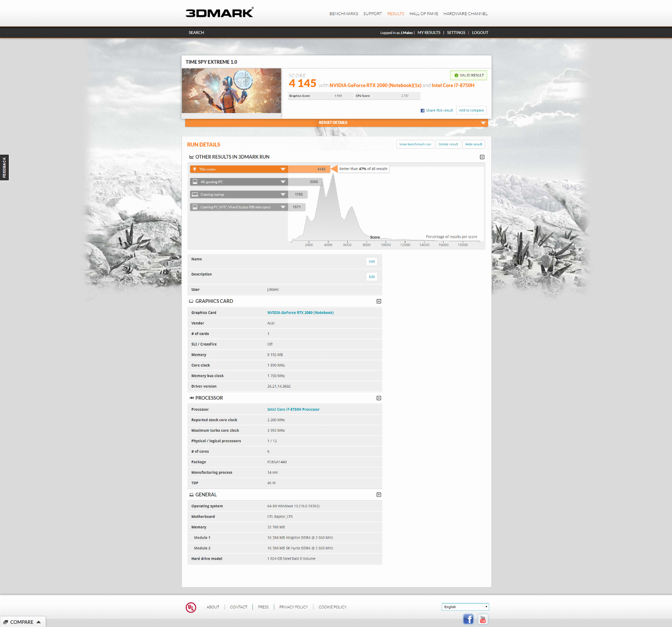Open the Support menu
The height and width of the screenshot is (627, 672).
(373, 14)
